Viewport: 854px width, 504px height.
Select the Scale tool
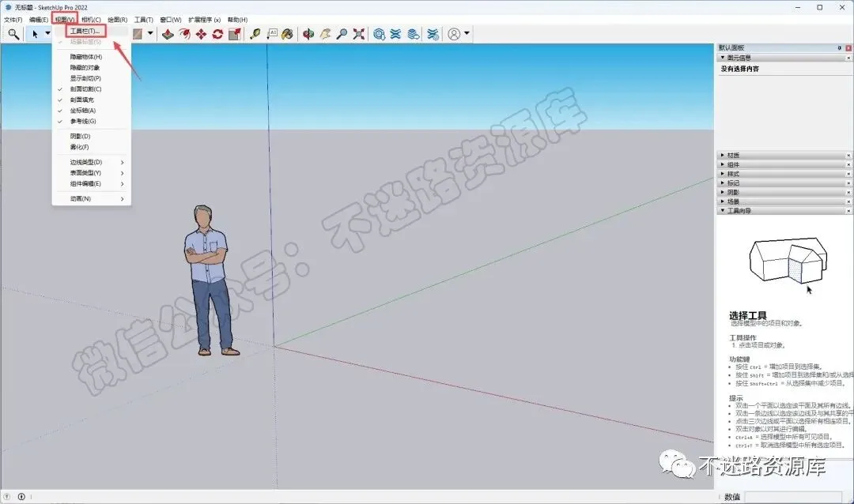click(x=235, y=34)
